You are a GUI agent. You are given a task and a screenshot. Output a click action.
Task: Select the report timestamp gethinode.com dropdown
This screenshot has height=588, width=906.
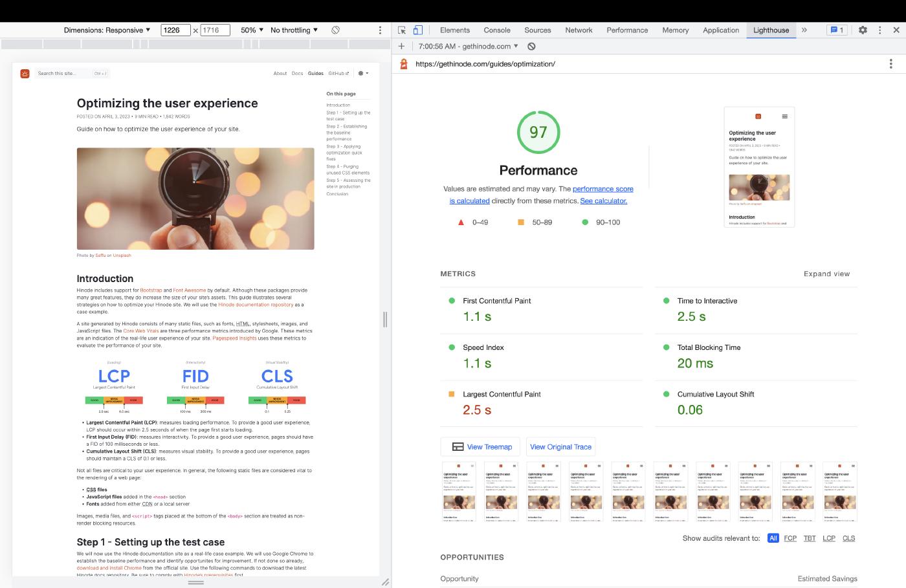pyautogui.click(x=468, y=47)
